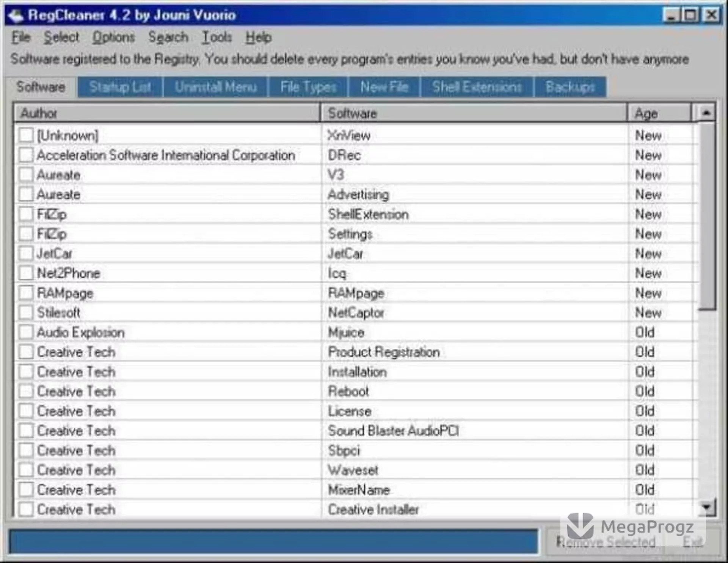Screen dimensions: 728x563
Task: Check Creative Tech Installation checkbox
Action: point(26,372)
